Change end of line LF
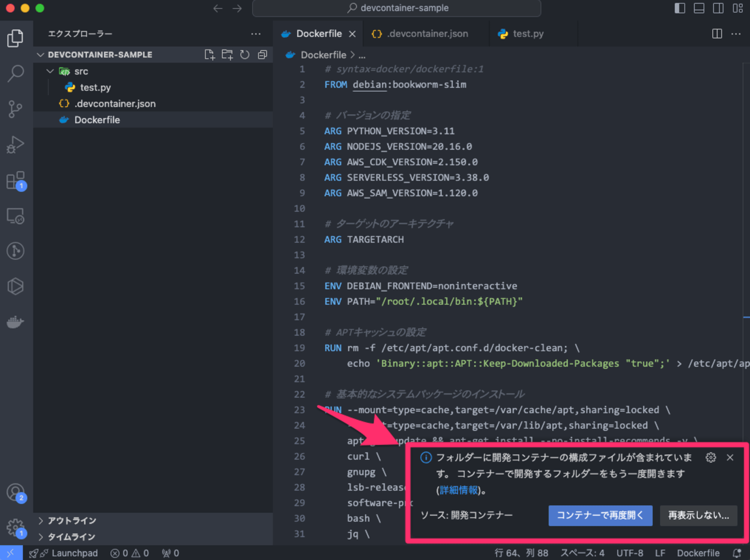 tap(660, 553)
